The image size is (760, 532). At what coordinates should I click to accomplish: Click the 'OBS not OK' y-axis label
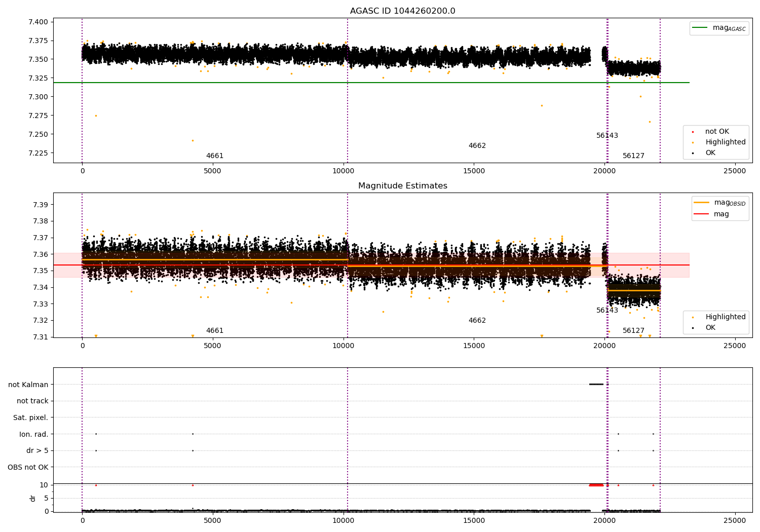(28, 467)
